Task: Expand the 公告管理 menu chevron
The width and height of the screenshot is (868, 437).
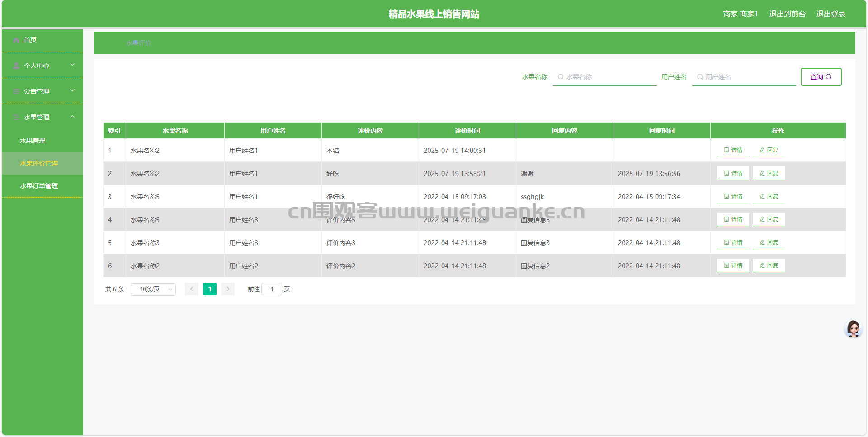Action: pos(72,91)
